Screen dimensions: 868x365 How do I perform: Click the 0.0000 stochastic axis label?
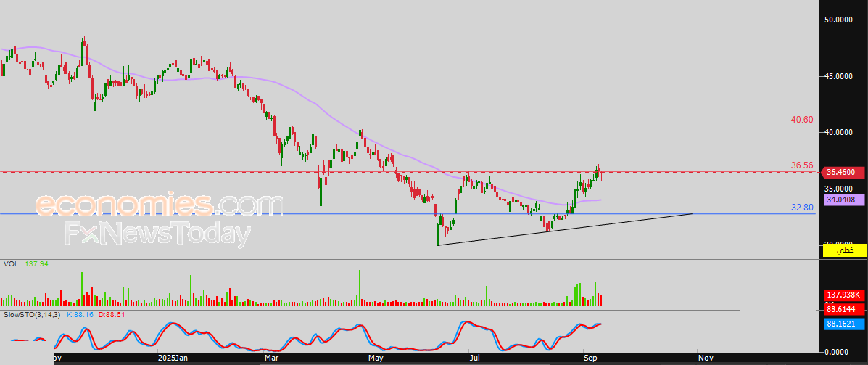[x=837, y=351]
